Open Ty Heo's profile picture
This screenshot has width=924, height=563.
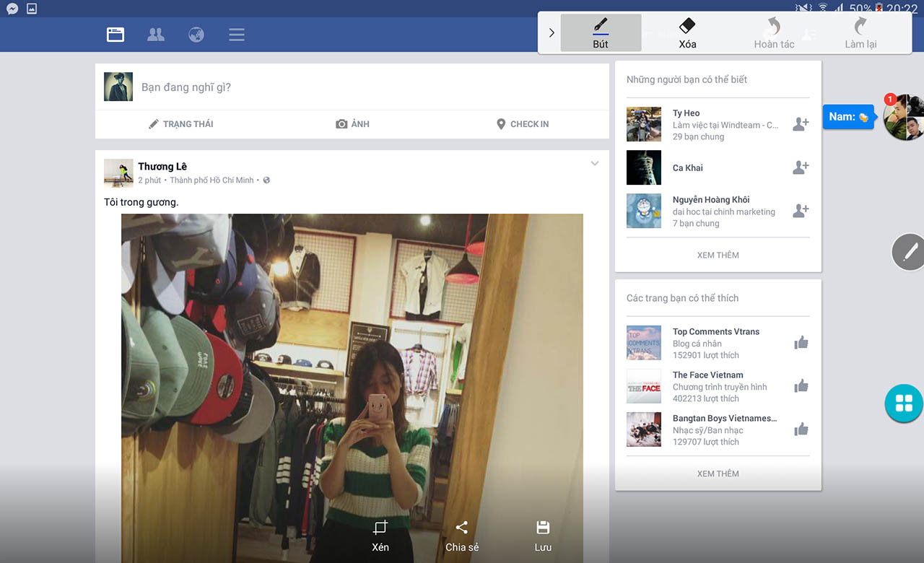644,124
